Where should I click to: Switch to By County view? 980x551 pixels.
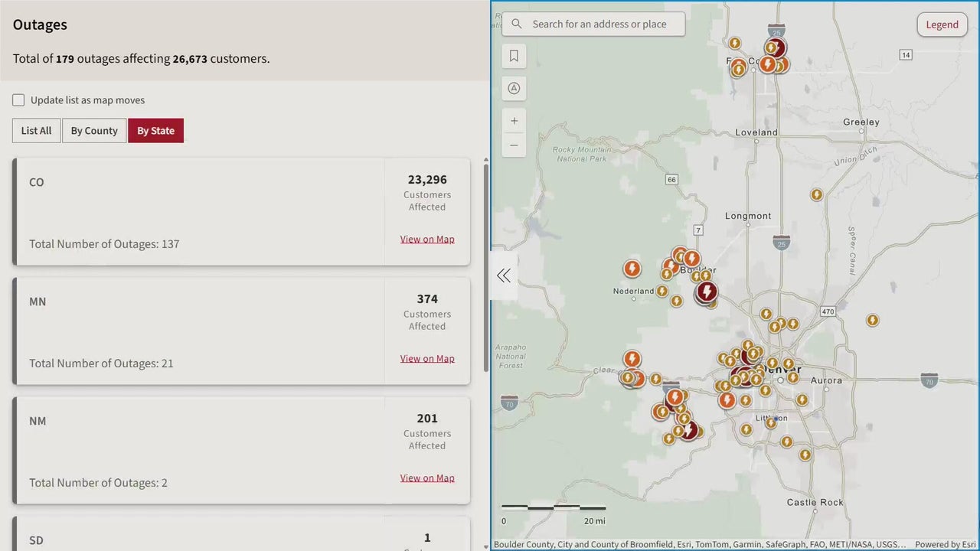coord(94,131)
